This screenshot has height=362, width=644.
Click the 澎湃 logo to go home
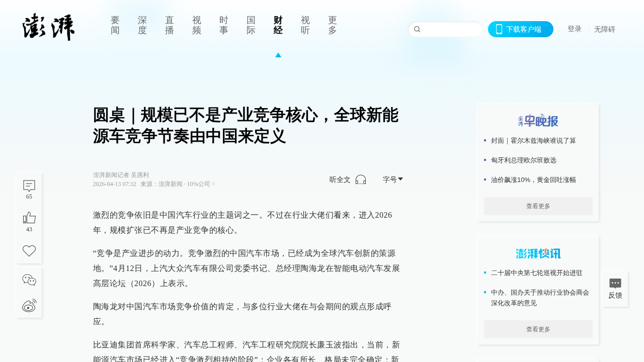(49, 27)
